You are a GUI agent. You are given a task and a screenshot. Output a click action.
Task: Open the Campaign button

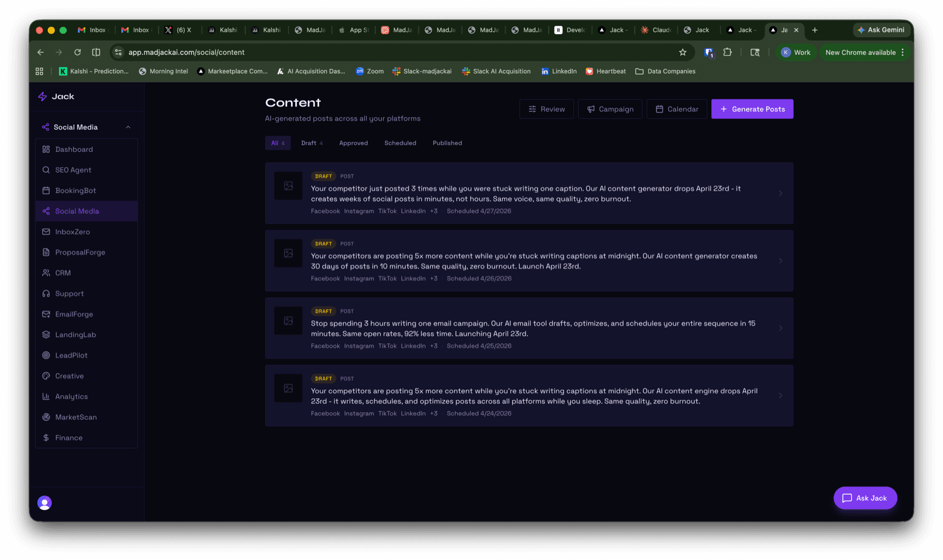click(x=610, y=109)
